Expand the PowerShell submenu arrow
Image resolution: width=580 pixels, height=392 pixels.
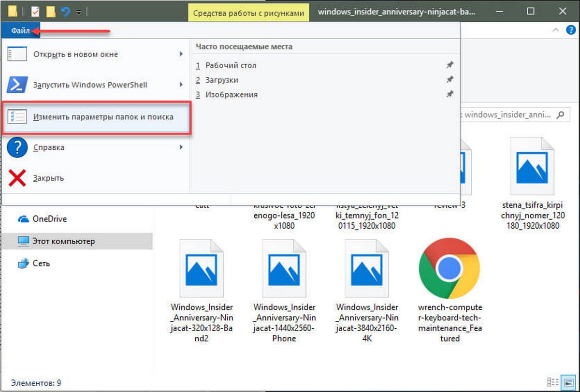[181, 85]
